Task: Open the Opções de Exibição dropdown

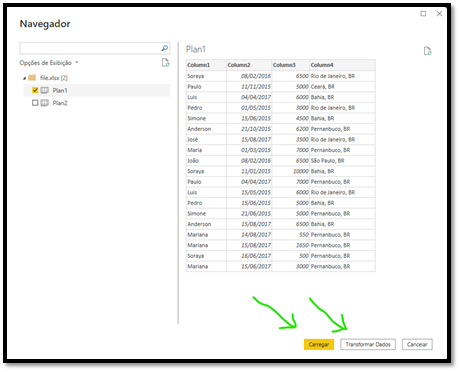Action: [x=49, y=63]
